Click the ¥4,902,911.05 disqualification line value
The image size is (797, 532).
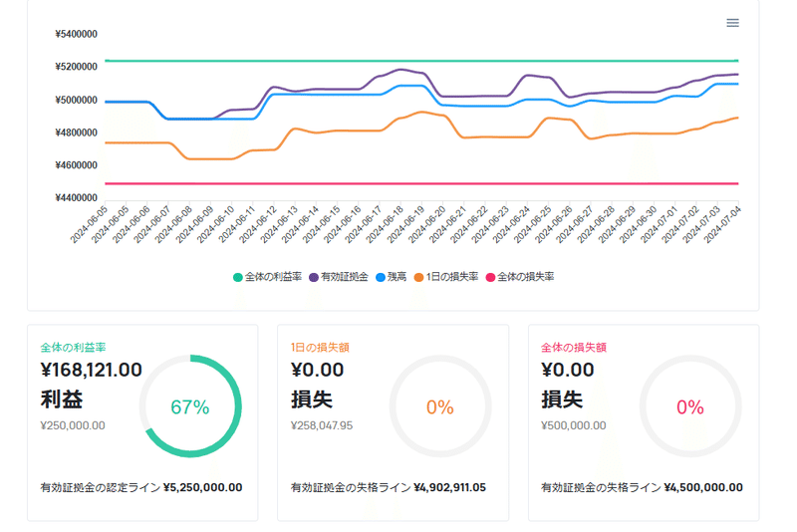[450, 488]
